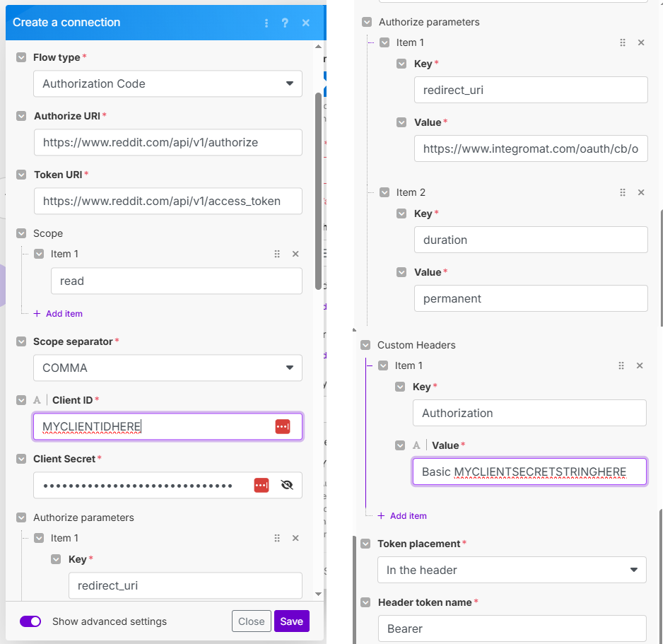Open the Token placement dropdown
Screen dimensions: 670x644
512,570
